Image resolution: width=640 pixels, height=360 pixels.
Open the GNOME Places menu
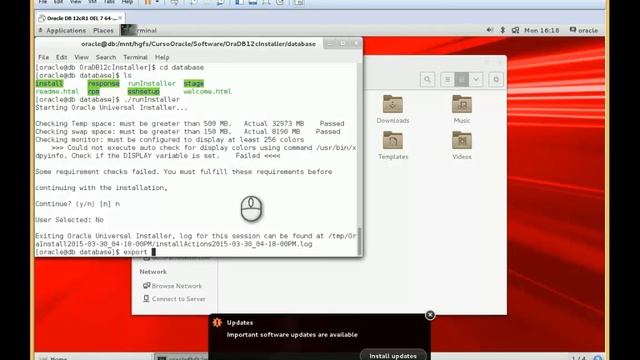click(x=103, y=30)
